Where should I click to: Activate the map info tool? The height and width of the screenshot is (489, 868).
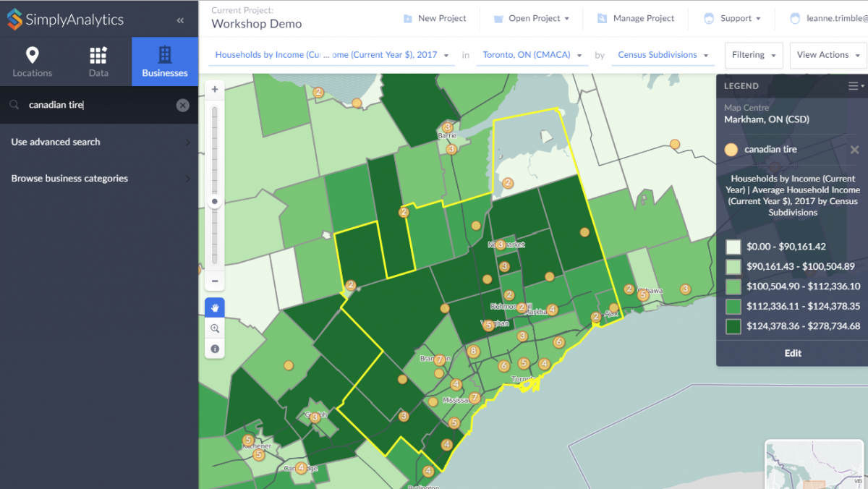(x=215, y=349)
